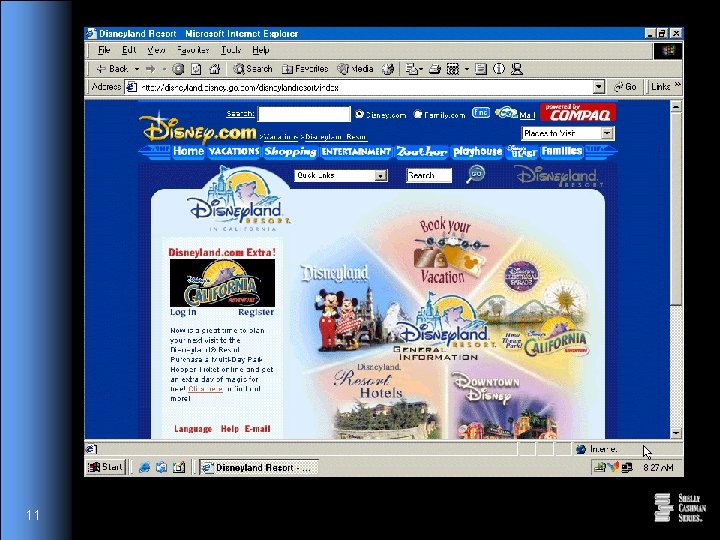720x540 pixels.
Task: Open the Mail button dropdown arrow
Action: (421, 69)
